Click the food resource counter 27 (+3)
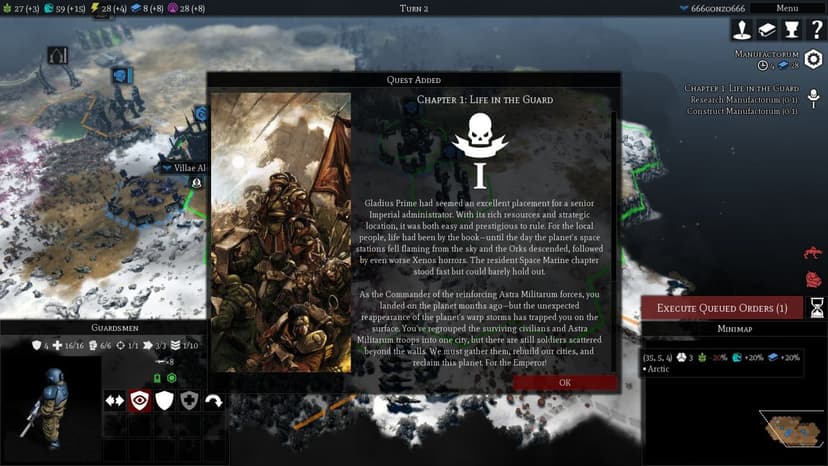This screenshot has width=828, height=466. click(21, 8)
